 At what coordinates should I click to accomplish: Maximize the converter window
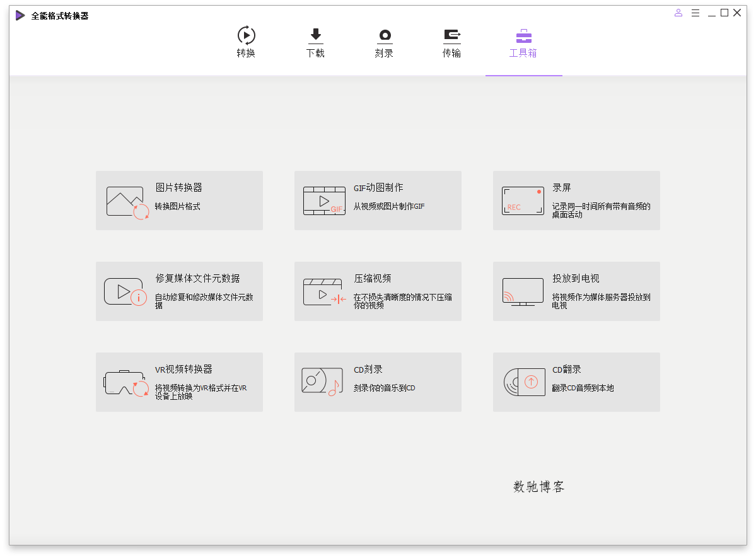(724, 13)
